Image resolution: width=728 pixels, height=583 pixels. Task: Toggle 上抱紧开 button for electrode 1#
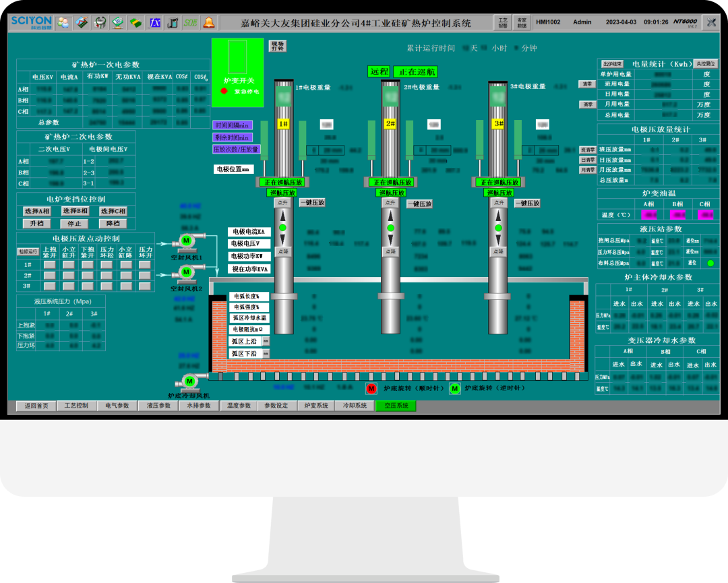pyautogui.click(x=50, y=265)
